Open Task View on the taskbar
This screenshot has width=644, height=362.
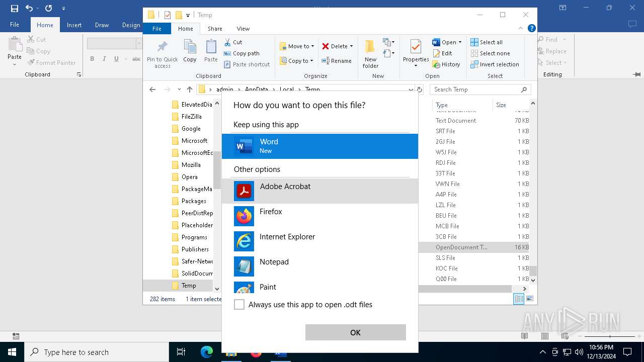[181, 352]
